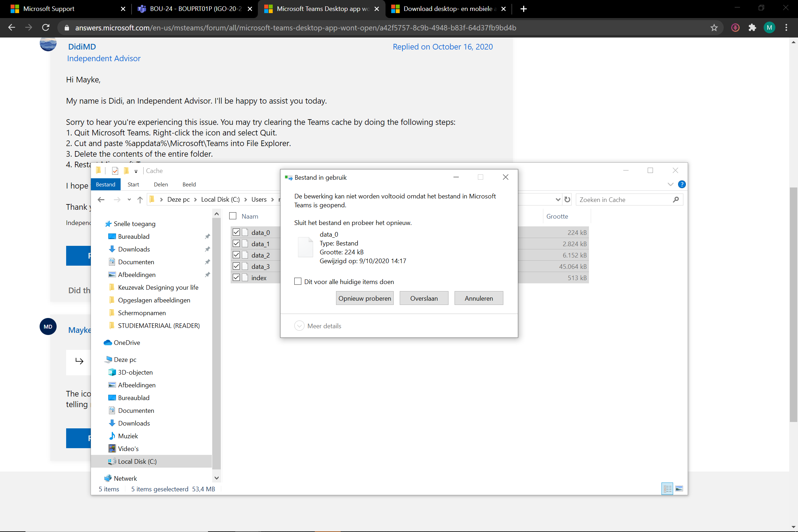Image resolution: width=798 pixels, height=532 pixels.
Task: Go up one folder level arrow
Action: tap(140, 200)
